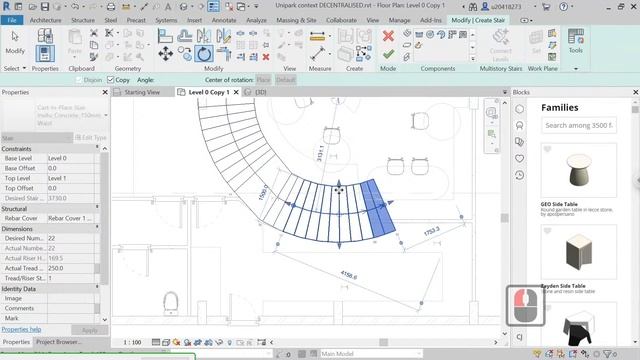Screen dimensions: 640x360
Task: Toggle the Properties palette ribbon button
Action: click(x=45, y=53)
